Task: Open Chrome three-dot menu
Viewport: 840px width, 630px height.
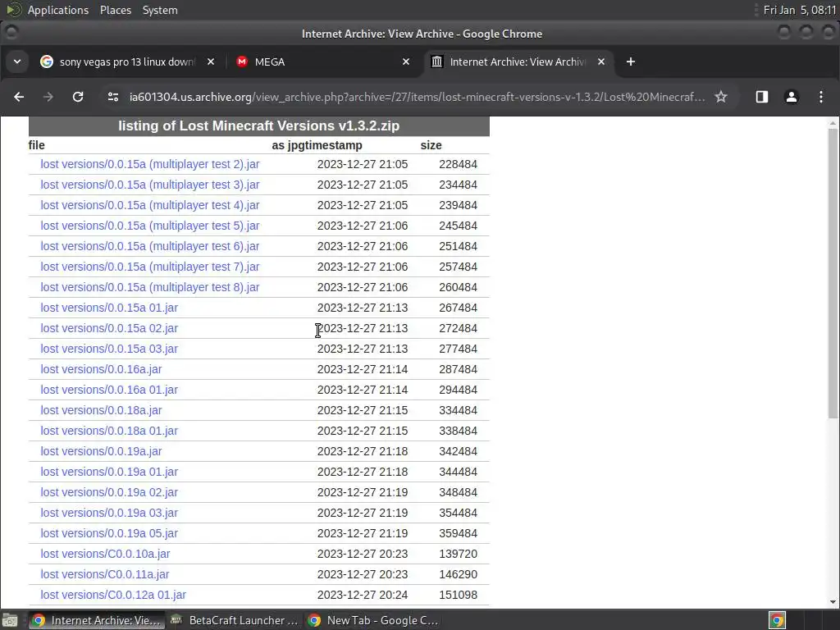Action: [820, 97]
